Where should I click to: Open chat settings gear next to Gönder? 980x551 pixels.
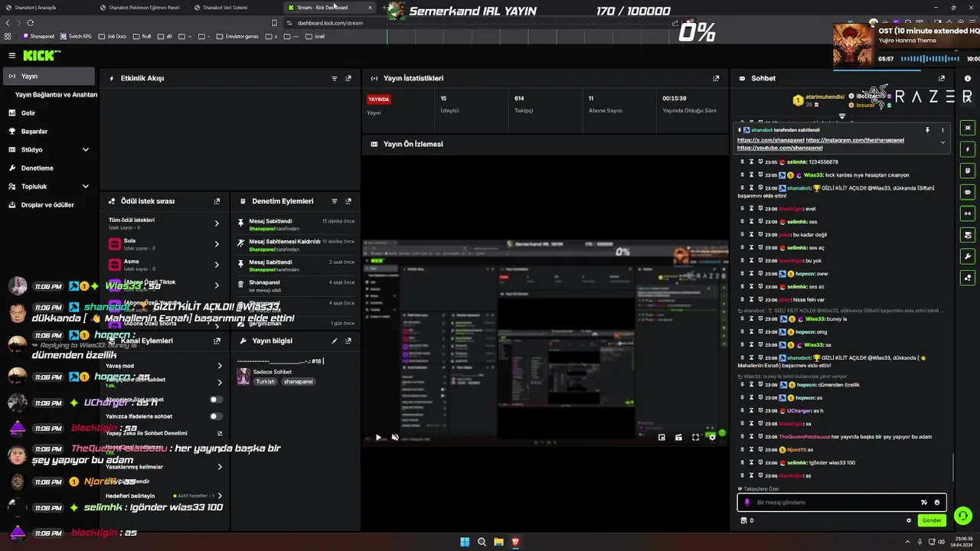point(909,520)
